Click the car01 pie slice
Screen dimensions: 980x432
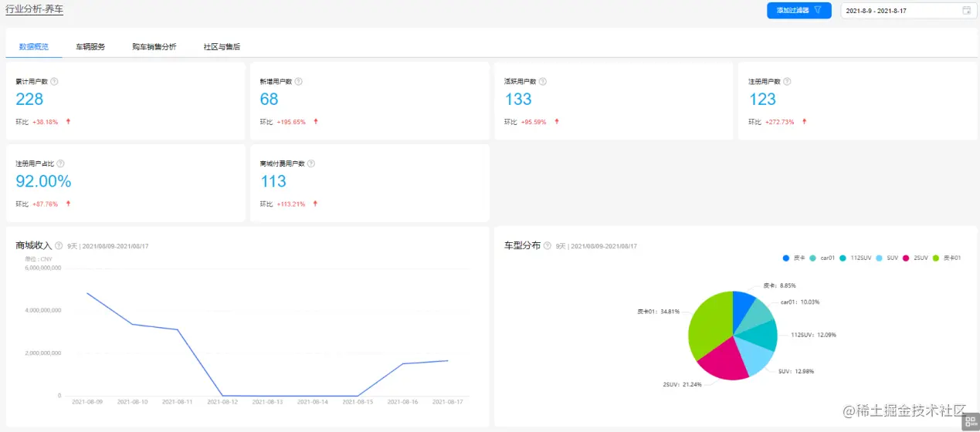[x=758, y=316]
